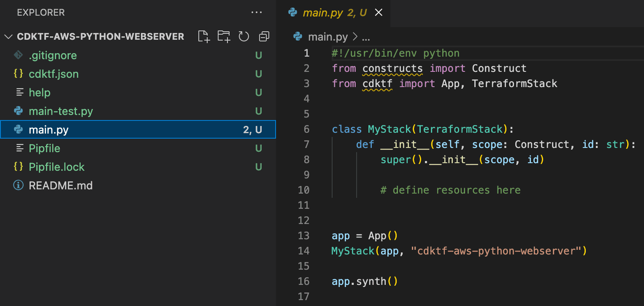
Task: Select the git icon beside .gitignore
Action: (18, 55)
